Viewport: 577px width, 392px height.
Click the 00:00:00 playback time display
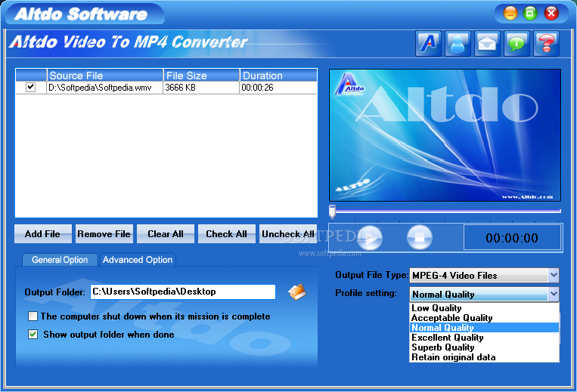pos(512,238)
